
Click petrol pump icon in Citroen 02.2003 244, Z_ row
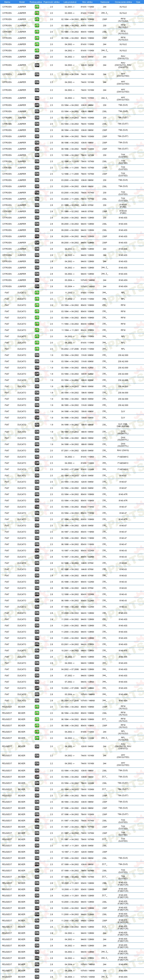tap(37, 13)
